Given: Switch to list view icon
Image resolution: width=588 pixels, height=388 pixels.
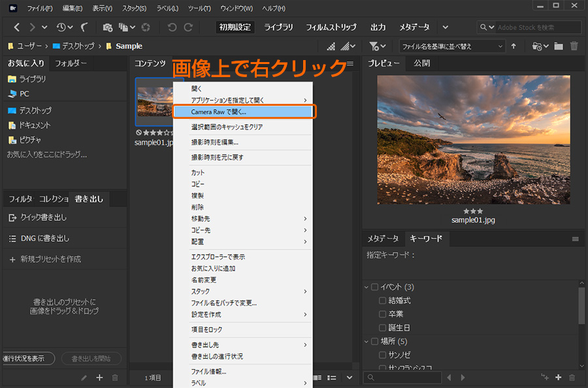Looking at the screenshot, I should (x=331, y=378).
